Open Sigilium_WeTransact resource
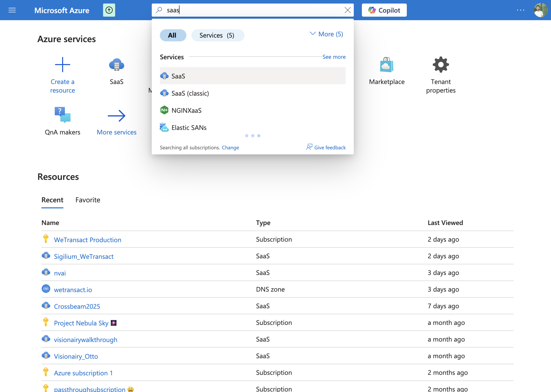This screenshot has height=392, width=551. pos(84,256)
